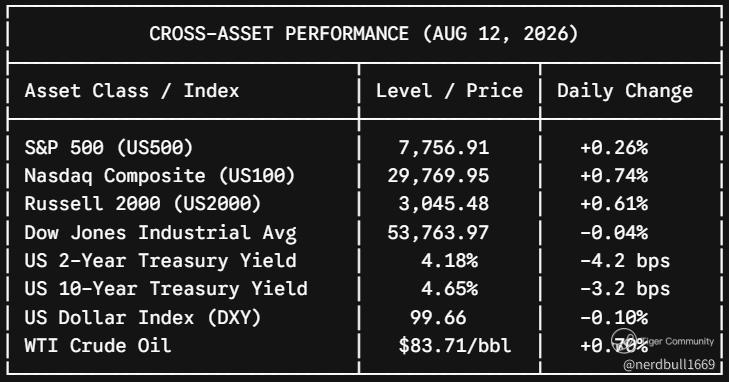The width and height of the screenshot is (729, 382).
Task: Select the Asset Class / Index header
Action: click(x=132, y=90)
